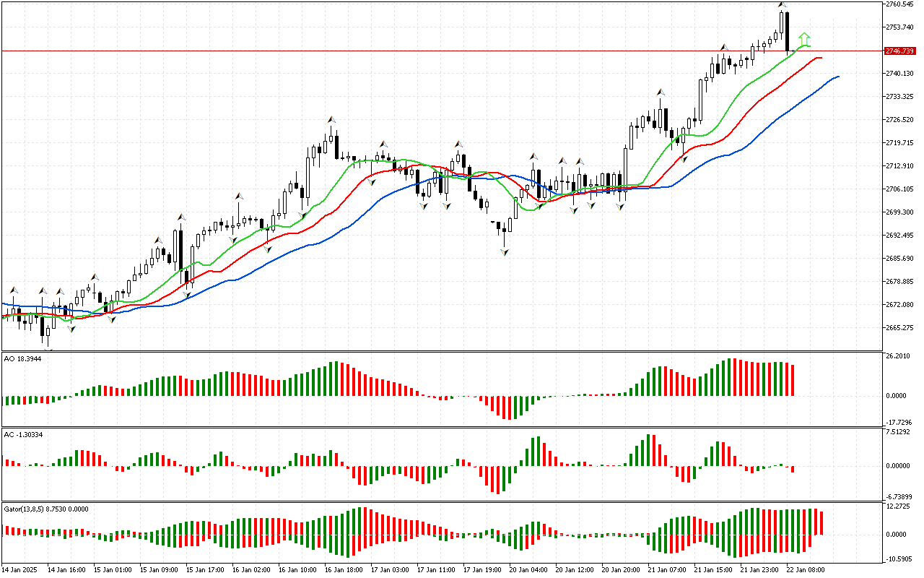This screenshot has height=578, width=924.
Task: Click the 15 Jan 01:00 time label
Action: click(x=113, y=570)
